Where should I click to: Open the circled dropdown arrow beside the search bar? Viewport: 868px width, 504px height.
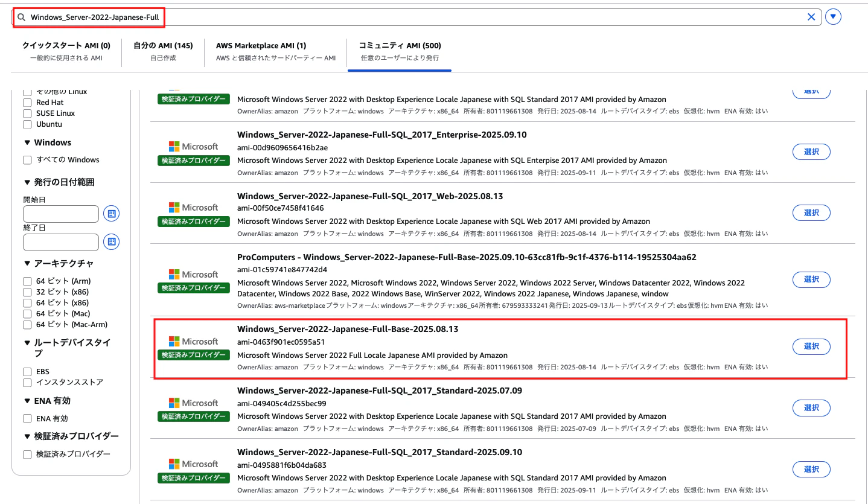pos(833,17)
